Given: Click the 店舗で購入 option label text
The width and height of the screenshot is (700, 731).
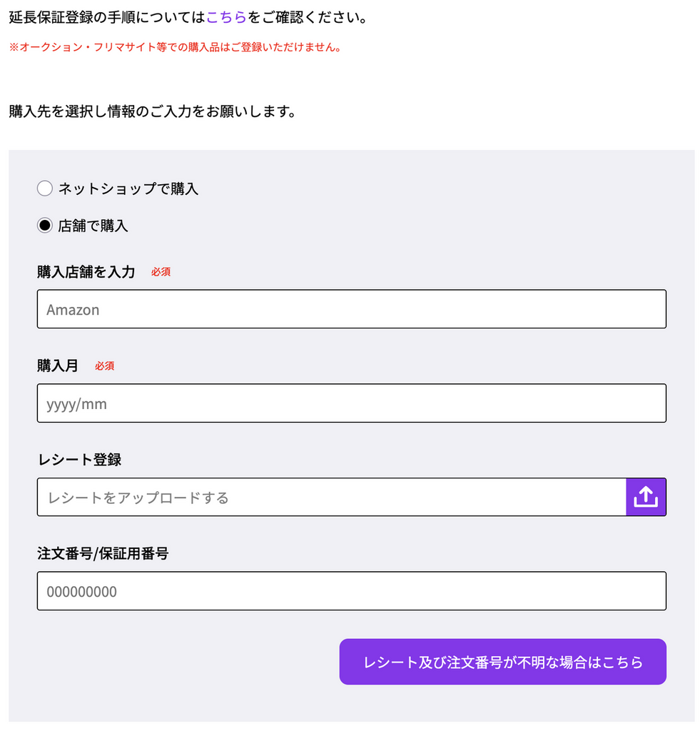Looking at the screenshot, I should point(93,226).
